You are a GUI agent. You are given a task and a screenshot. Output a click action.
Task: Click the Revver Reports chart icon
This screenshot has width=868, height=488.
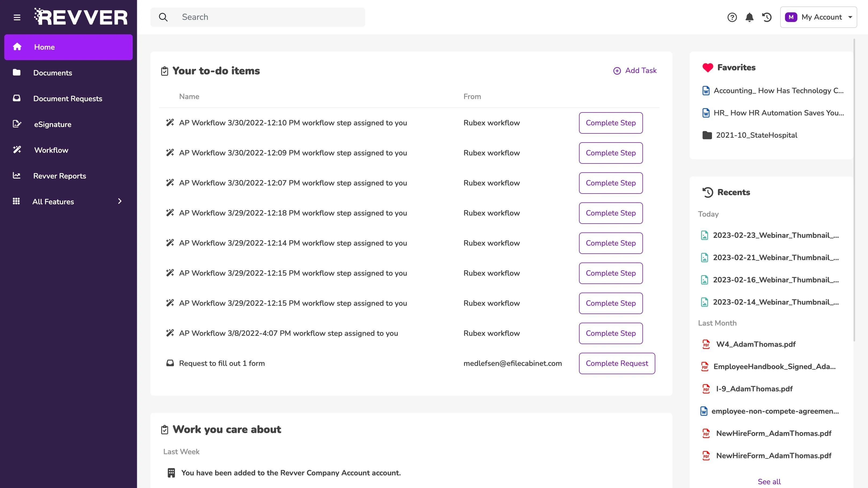click(16, 176)
